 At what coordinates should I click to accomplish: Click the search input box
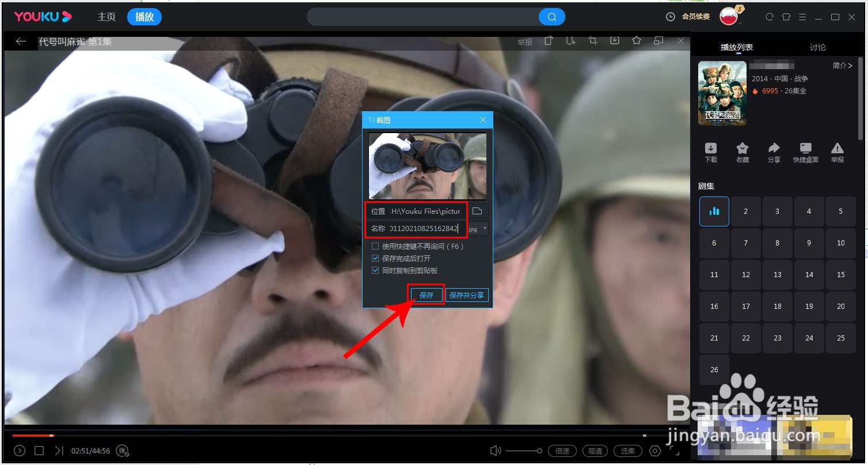pos(423,17)
